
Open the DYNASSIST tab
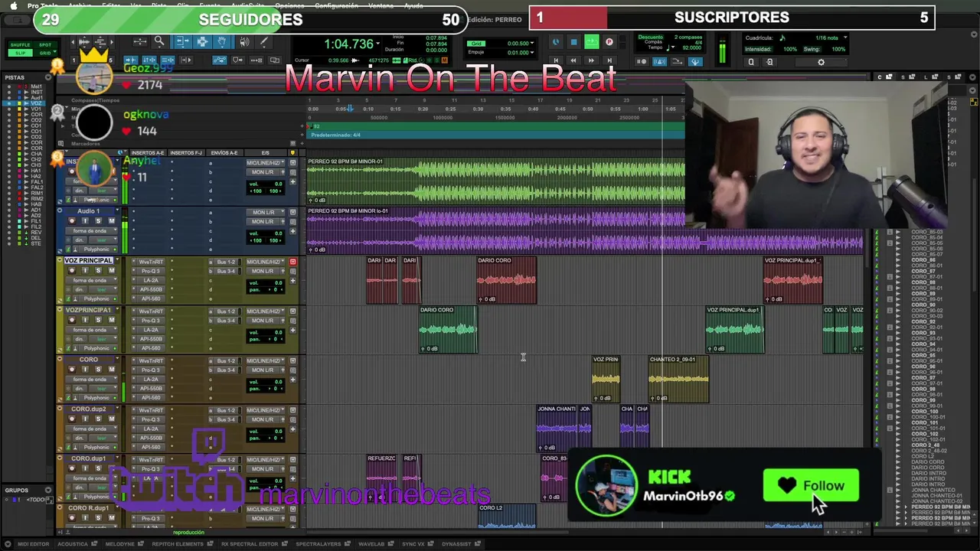(x=456, y=544)
